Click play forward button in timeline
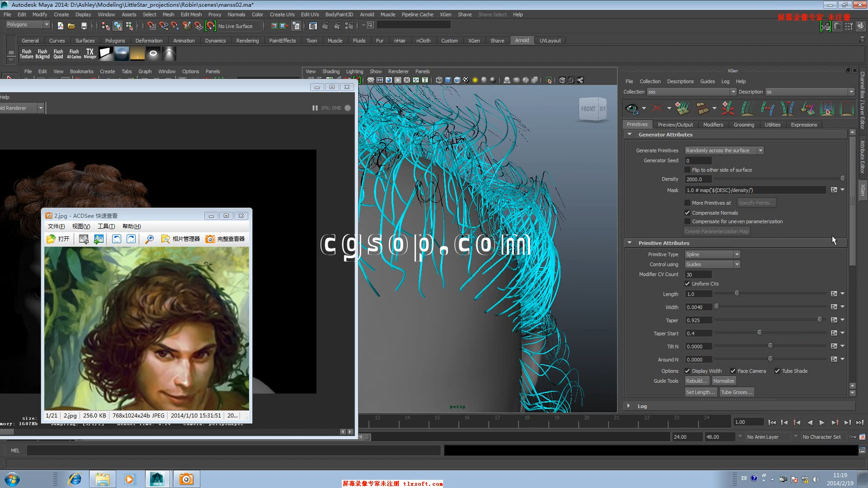Image resolution: width=868 pixels, height=488 pixels. (x=822, y=422)
